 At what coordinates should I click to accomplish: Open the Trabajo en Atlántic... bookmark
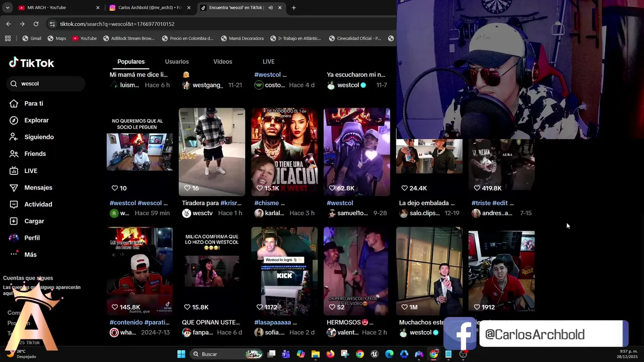coord(296,38)
